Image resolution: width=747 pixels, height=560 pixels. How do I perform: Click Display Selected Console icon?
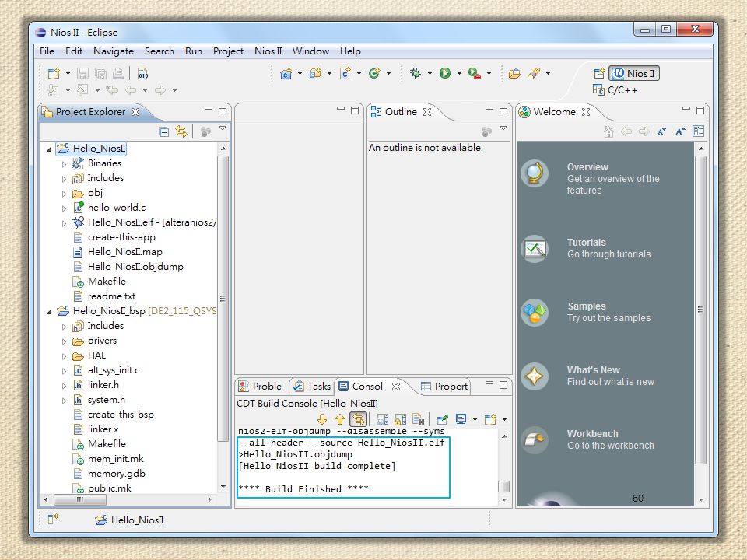[461, 419]
